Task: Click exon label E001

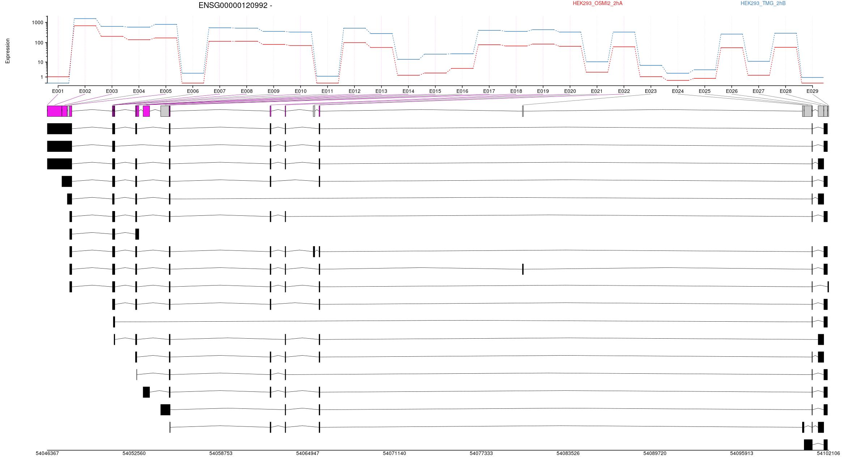Action: point(58,91)
